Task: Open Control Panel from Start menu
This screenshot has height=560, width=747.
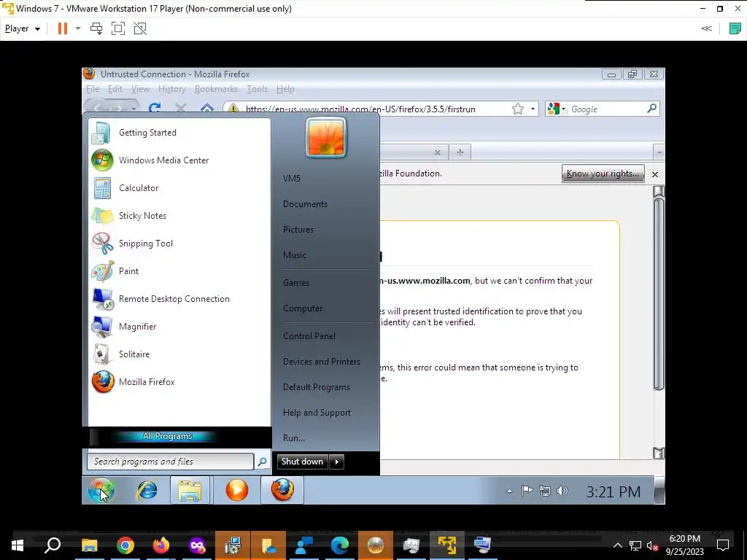Action: tap(309, 335)
